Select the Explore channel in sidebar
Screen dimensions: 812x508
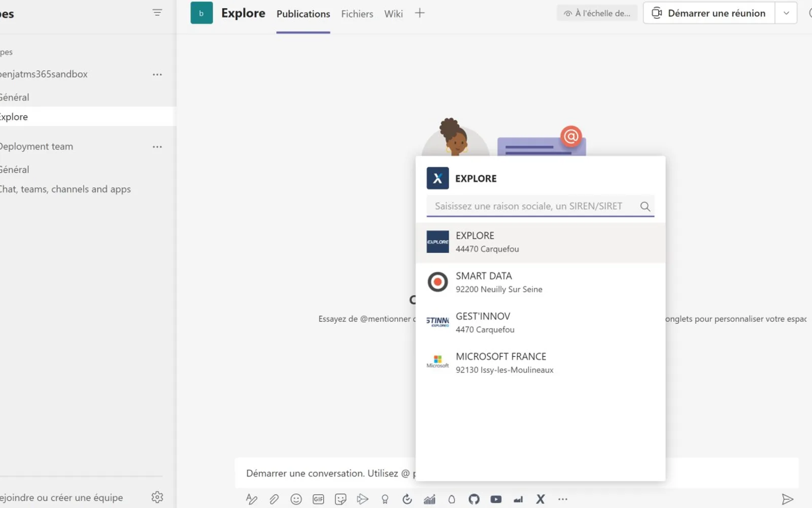pyautogui.click(x=88, y=116)
